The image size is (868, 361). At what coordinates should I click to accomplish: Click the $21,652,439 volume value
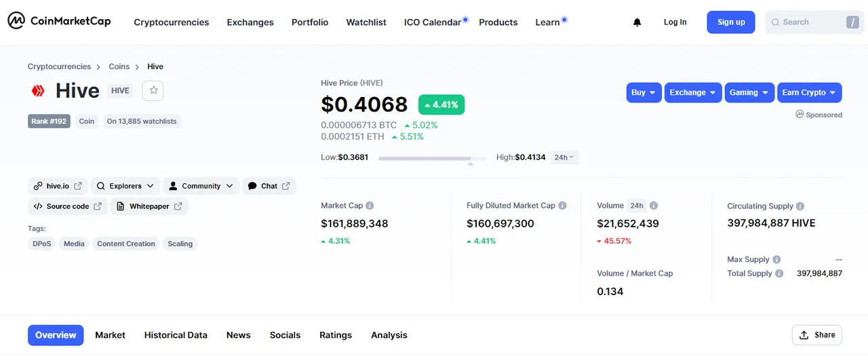point(628,224)
